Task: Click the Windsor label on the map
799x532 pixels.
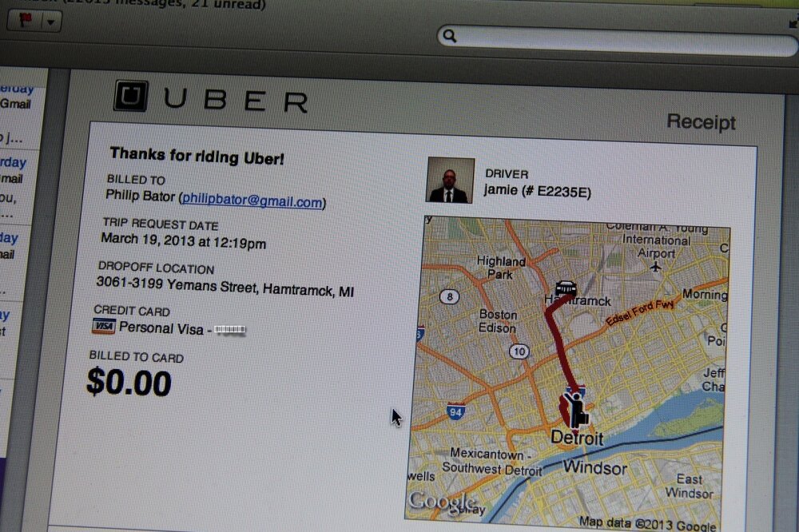Action: (x=595, y=467)
